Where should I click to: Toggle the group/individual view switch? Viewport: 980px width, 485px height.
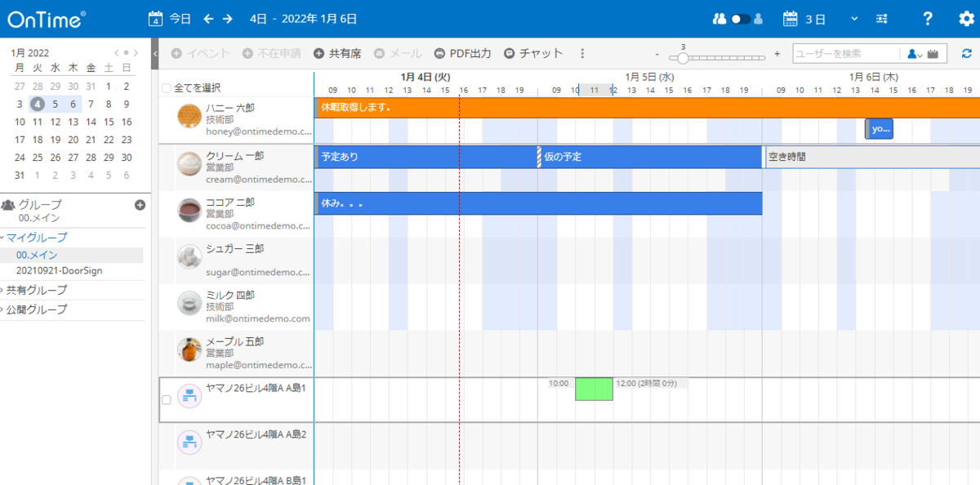pos(741,19)
